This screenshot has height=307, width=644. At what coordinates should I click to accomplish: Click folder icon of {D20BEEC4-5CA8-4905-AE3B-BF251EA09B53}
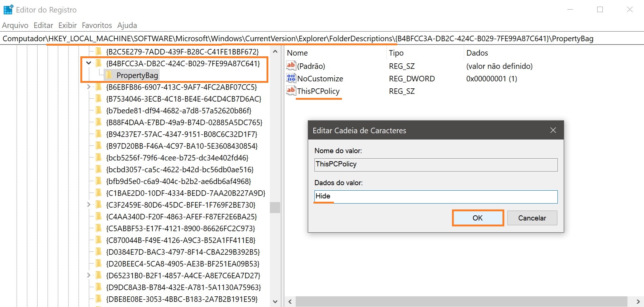click(99, 264)
